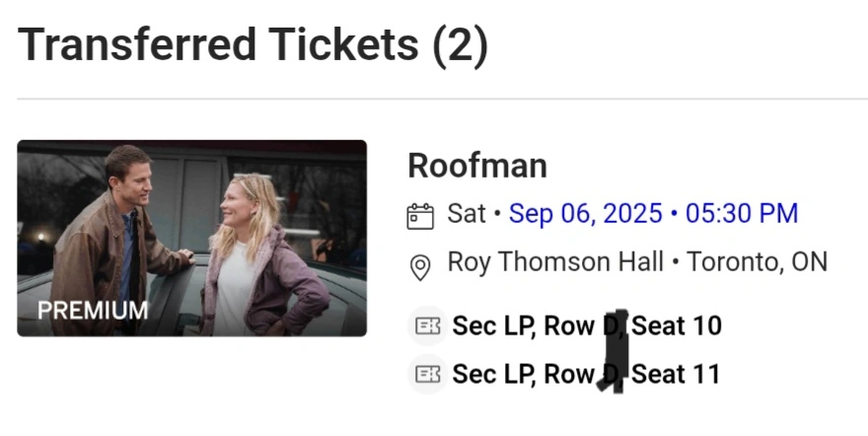This screenshot has width=868, height=436.
Task: Open the Roofman event title
Action: point(477,166)
